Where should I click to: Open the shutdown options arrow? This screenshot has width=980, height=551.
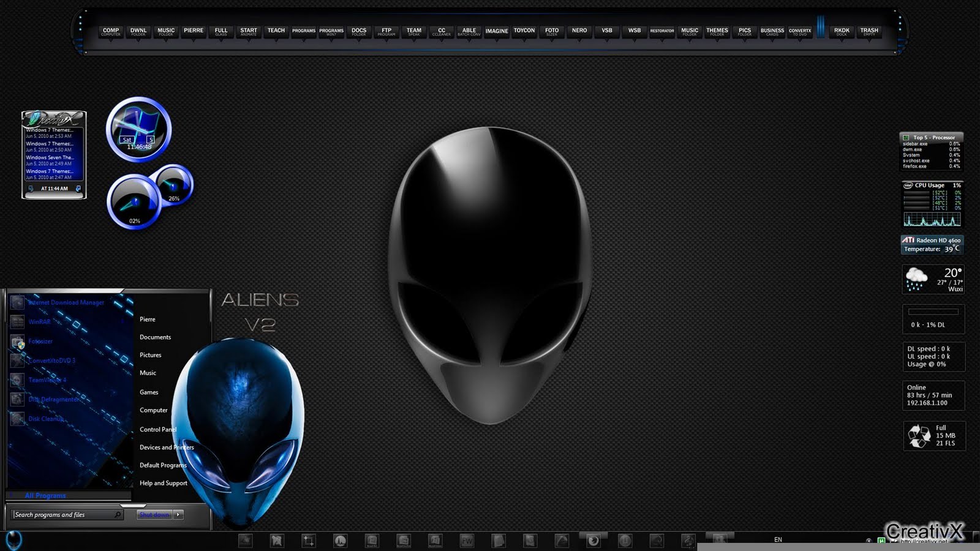176,514
